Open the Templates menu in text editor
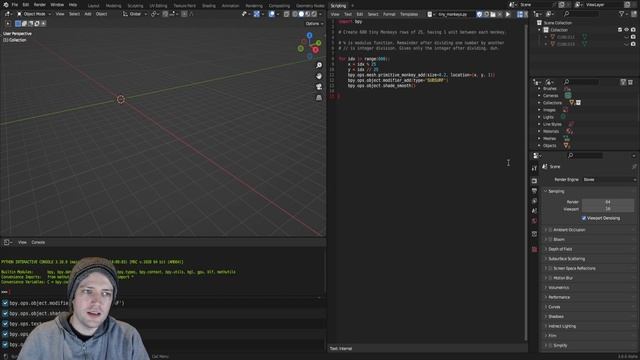This screenshot has width=640, height=360. pos(409,14)
